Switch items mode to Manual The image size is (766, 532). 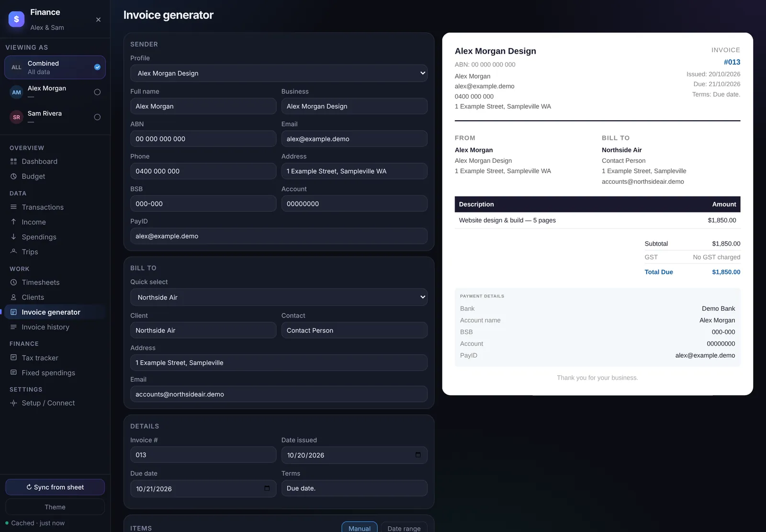[360, 528]
